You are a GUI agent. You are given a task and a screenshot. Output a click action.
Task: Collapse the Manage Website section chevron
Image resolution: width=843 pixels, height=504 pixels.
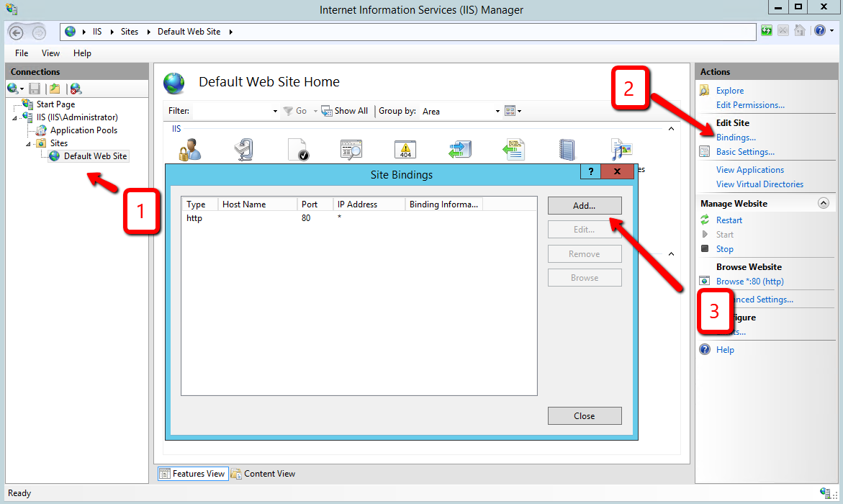(824, 204)
